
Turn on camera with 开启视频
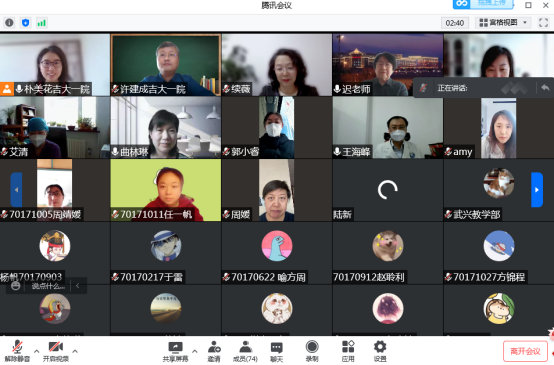55,352
